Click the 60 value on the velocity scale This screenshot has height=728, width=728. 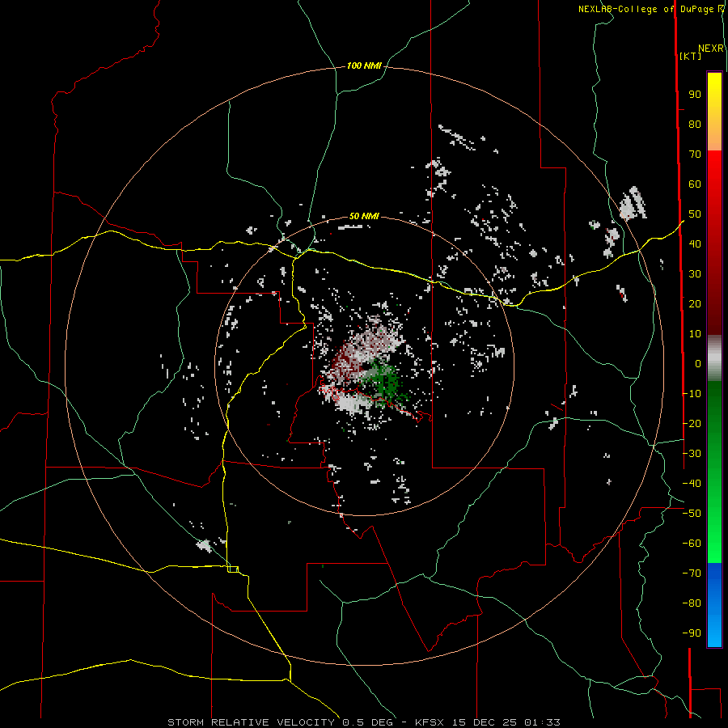point(695,184)
